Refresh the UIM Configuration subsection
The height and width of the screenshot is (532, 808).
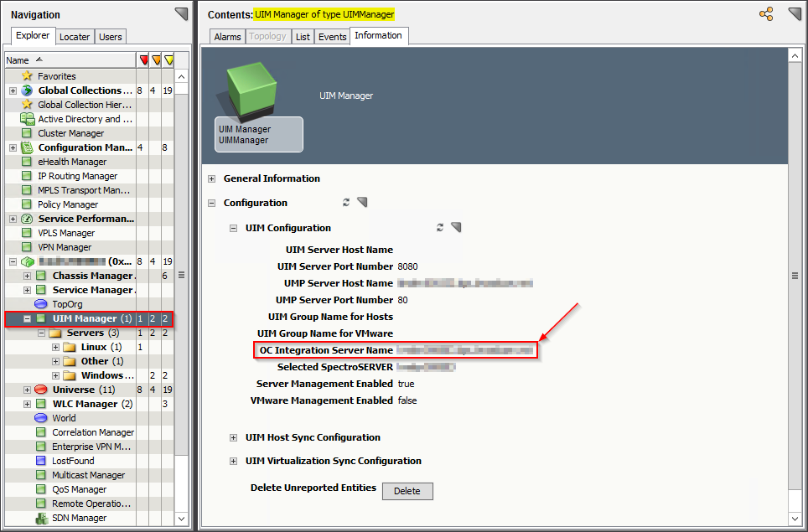pyautogui.click(x=440, y=227)
